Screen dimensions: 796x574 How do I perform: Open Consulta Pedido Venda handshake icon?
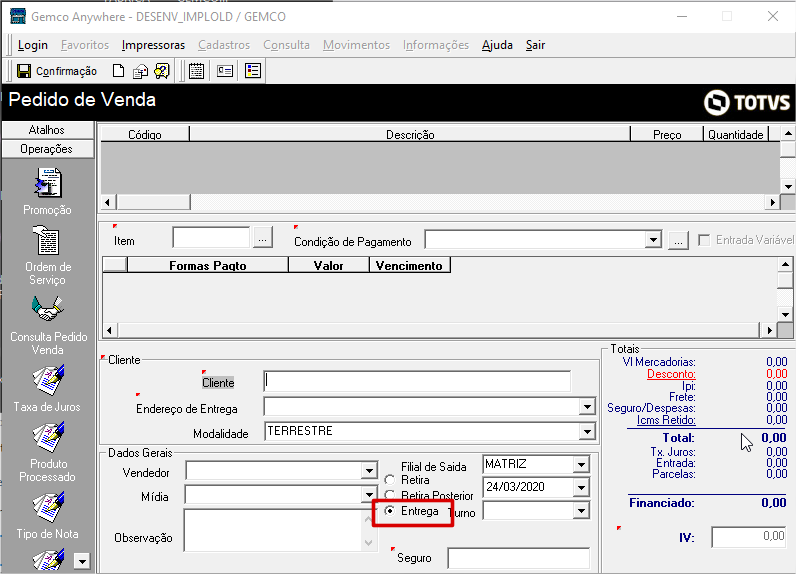[47, 308]
